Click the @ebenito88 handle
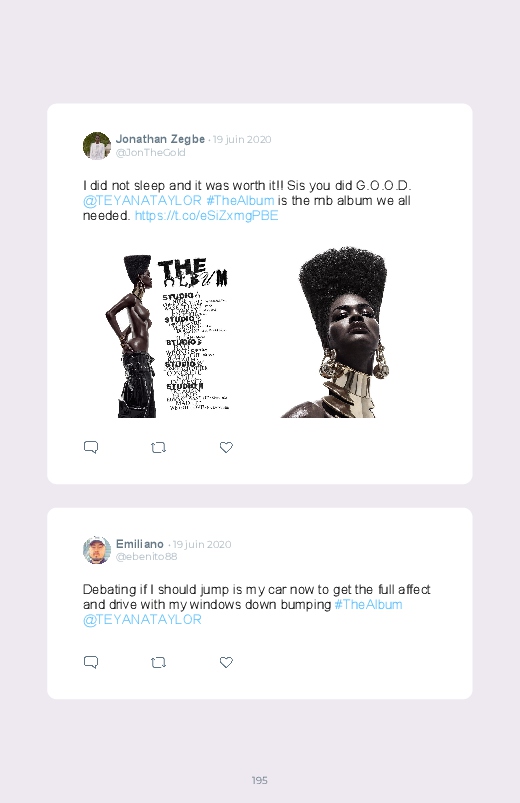 pyautogui.click(x=147, y=557)
